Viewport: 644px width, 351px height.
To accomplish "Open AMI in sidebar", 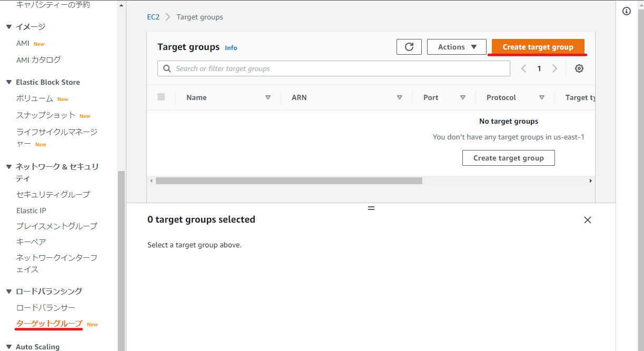I will (x=23, y=43).
